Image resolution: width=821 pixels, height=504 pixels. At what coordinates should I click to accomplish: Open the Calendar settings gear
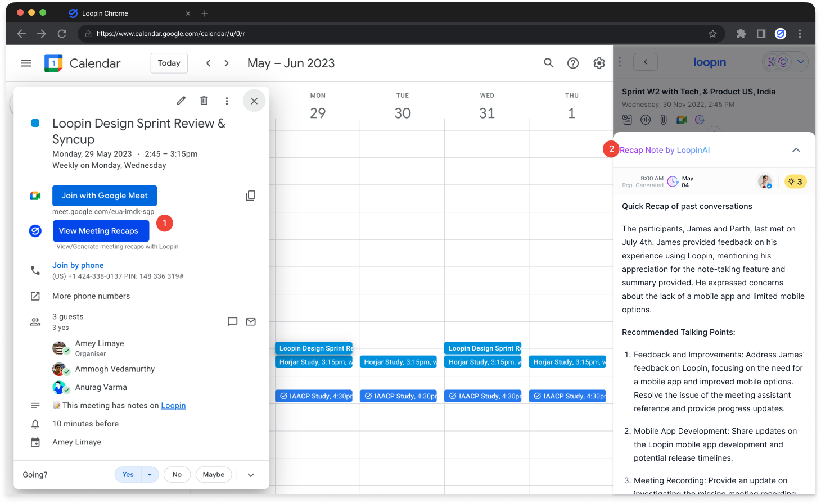click(599, 63)
